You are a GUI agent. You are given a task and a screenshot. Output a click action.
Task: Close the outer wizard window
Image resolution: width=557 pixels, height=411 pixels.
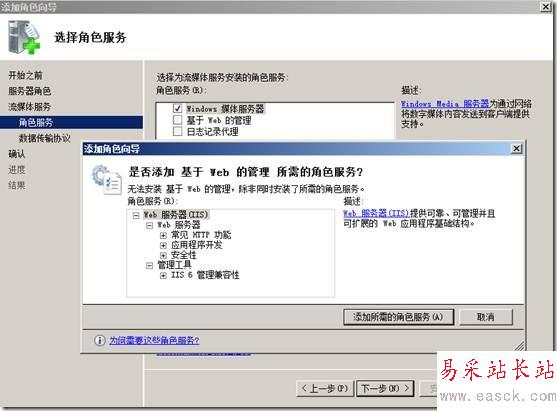point(546,6)
